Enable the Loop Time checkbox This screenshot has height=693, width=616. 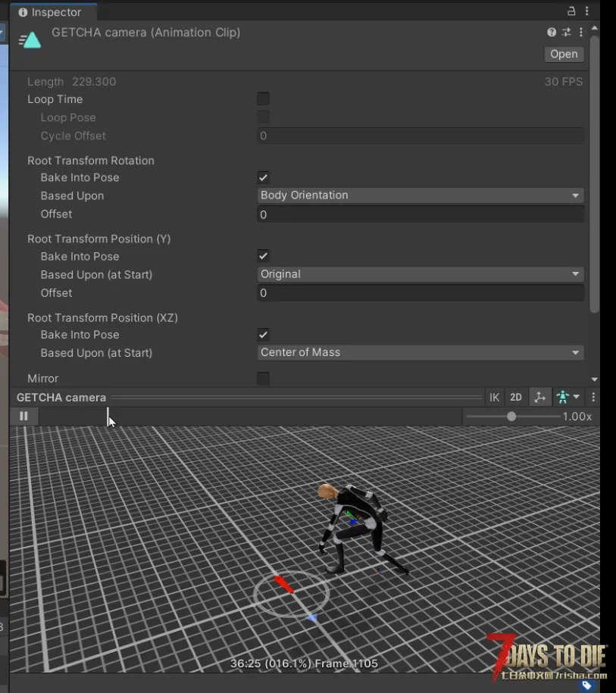263,98
